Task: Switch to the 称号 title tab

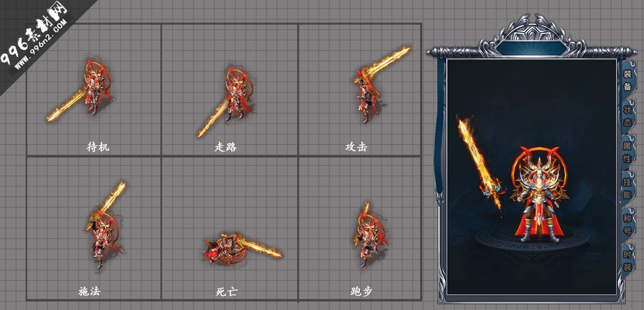Action: point(627,224)
